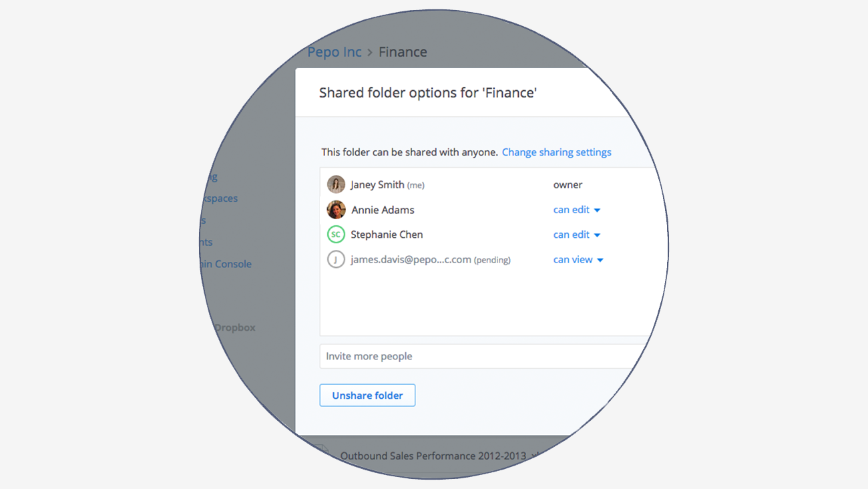Select the Finance breadcrumb item

tap(403, 51)
